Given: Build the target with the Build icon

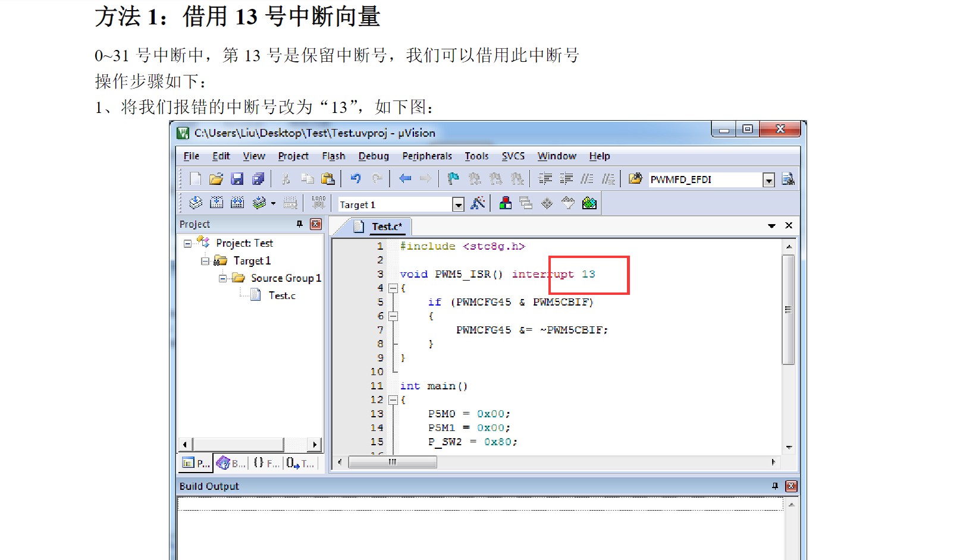Looking at the screenshot, I should 217,203.
